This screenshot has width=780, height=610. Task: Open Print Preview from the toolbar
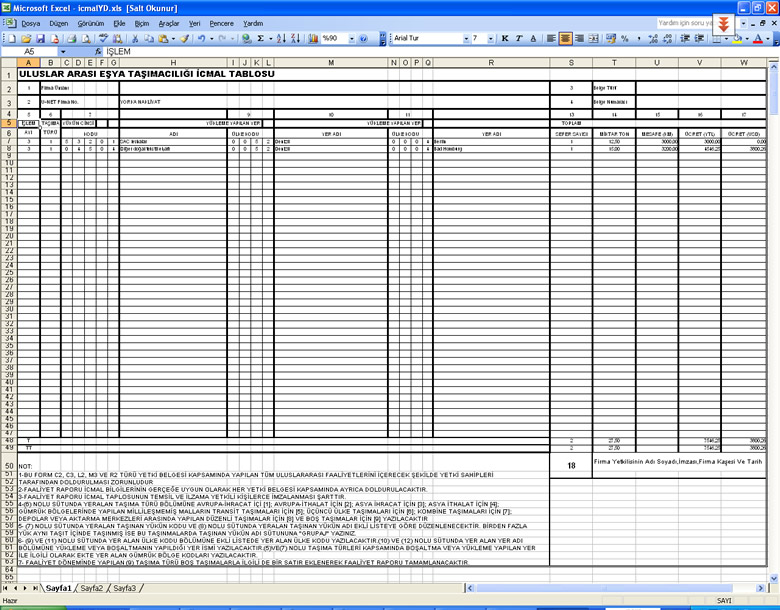[86, 38]
